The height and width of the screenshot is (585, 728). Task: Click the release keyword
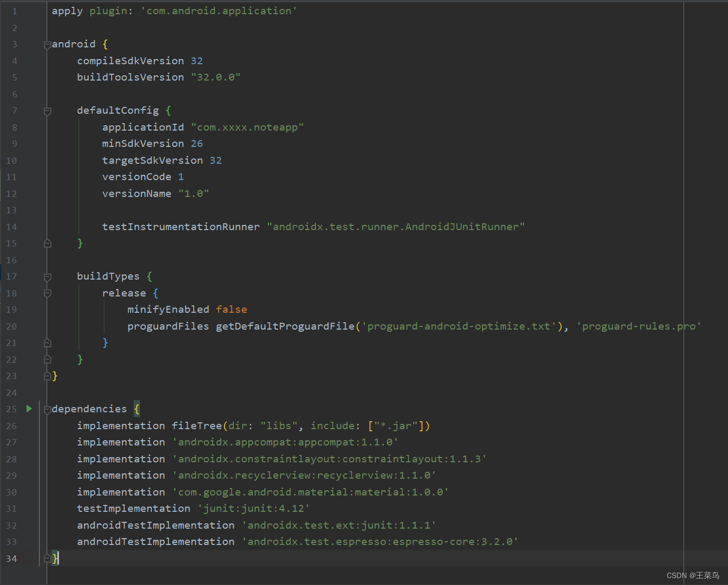124,293
